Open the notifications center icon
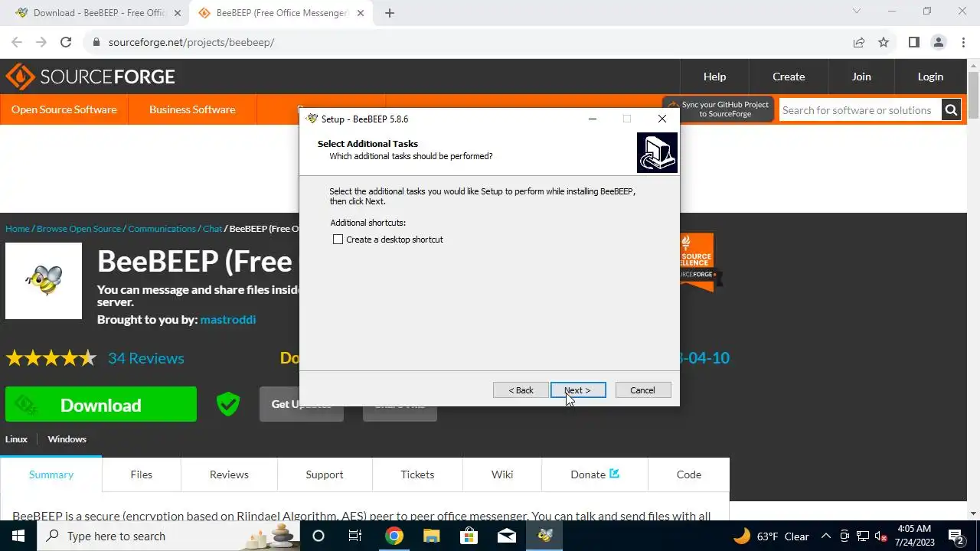 tap(955, 536)
